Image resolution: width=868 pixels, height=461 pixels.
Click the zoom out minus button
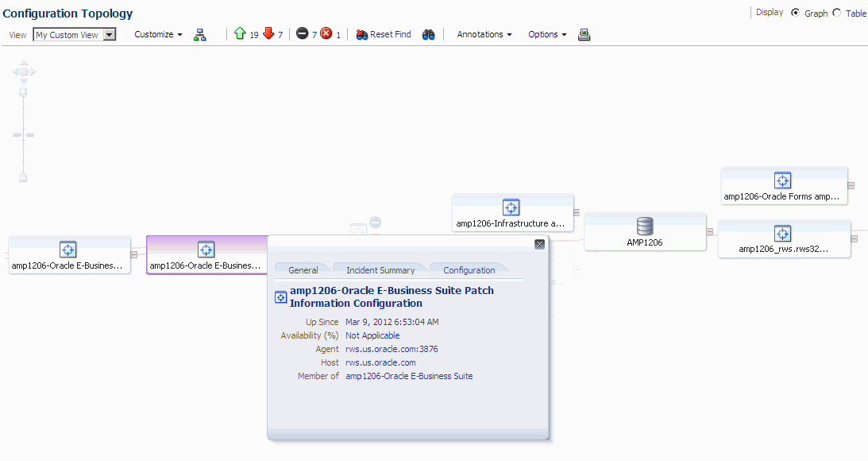click(23, 178)
